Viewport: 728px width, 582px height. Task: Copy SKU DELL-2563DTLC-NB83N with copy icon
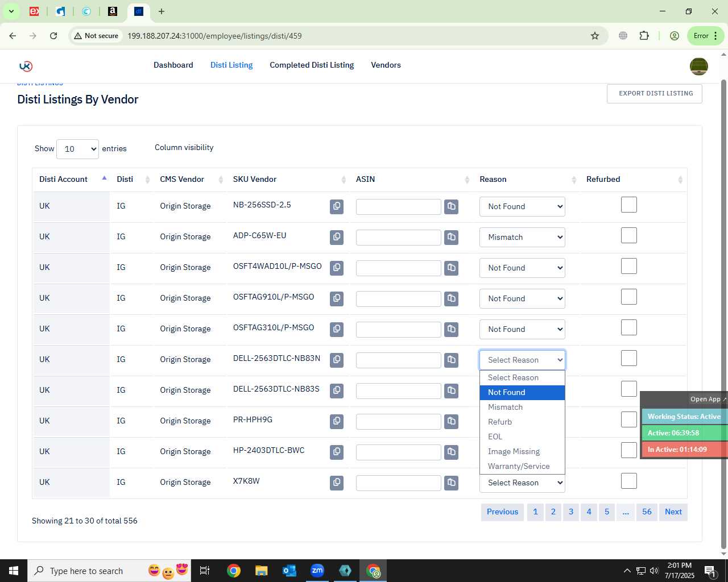click(x=337, y=360)
